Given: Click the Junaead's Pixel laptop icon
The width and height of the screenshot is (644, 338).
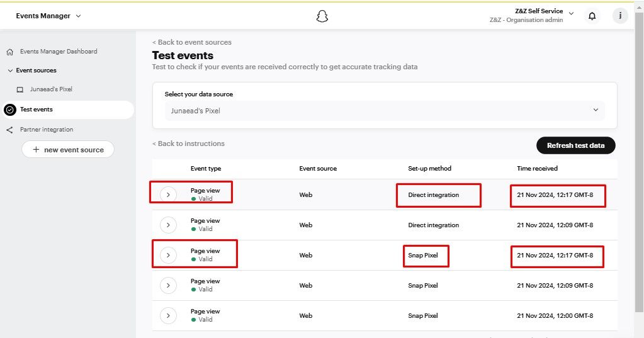Looking at the screenshot, I should (20, 89).
